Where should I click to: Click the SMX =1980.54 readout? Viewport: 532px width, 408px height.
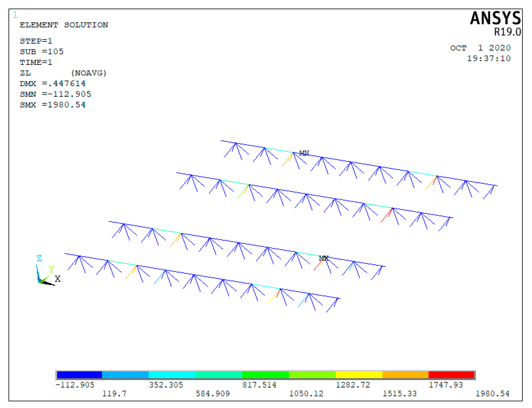tap(52, 105)
